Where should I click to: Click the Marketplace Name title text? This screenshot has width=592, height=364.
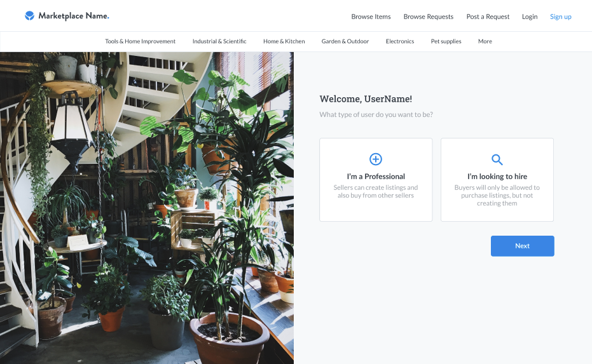pyautogui.click(x=74, y=16)
